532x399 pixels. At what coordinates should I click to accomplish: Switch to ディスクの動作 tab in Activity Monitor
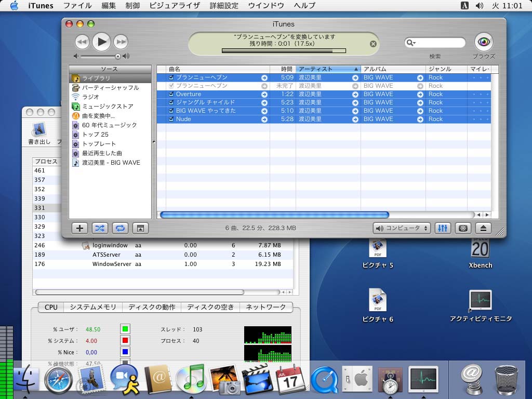pyautogui.click(x=152, y=307)
